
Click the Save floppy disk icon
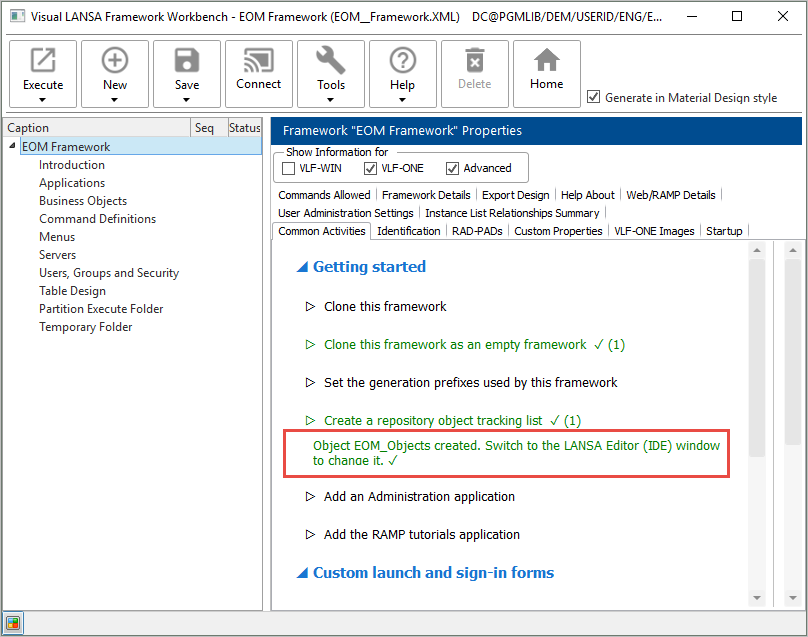click(187, 60)
